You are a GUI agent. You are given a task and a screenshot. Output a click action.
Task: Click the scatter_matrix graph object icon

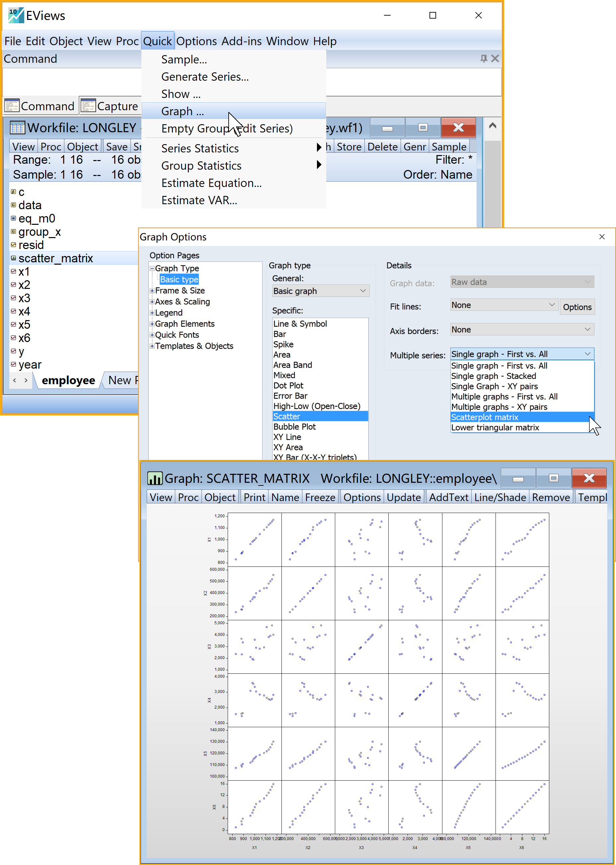coord(13,258)
